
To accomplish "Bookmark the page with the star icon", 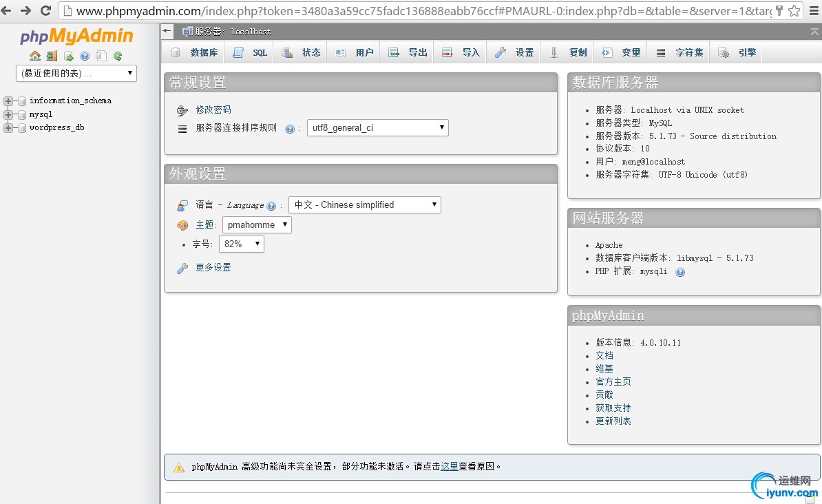I will click(794, 10).
